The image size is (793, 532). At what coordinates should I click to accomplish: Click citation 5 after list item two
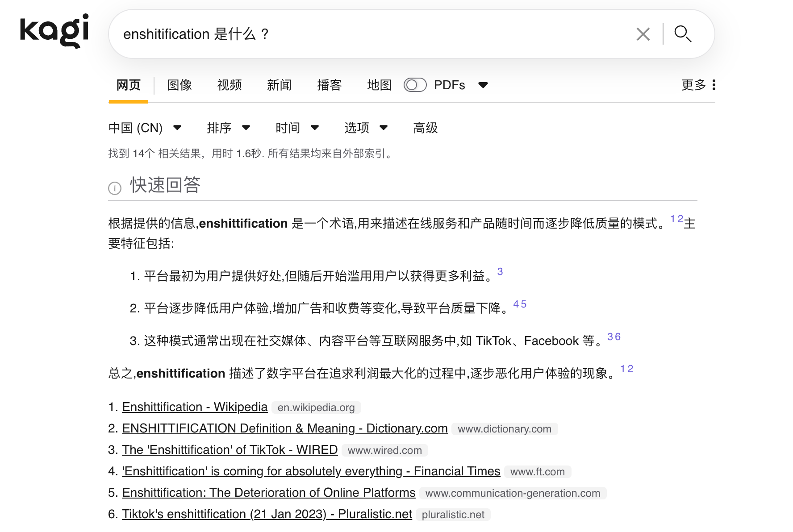523,304
